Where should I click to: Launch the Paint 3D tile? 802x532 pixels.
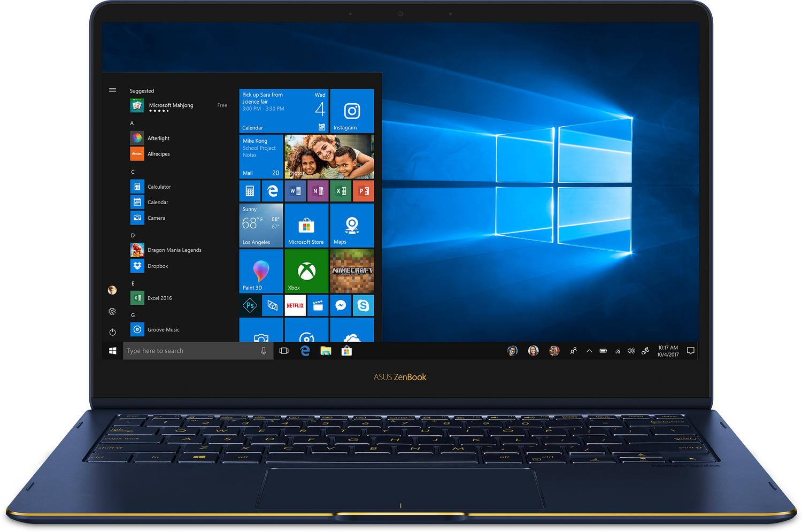(x=261, y=271)
